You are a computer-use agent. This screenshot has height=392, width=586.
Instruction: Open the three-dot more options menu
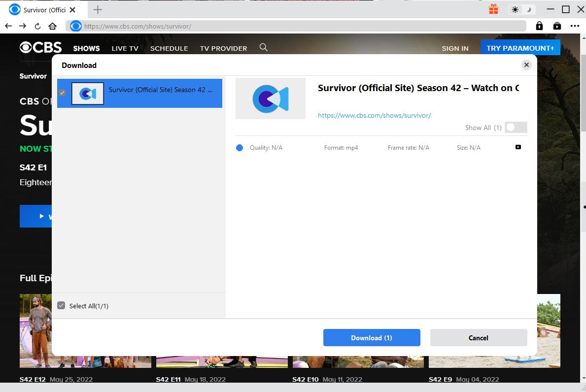575,26
